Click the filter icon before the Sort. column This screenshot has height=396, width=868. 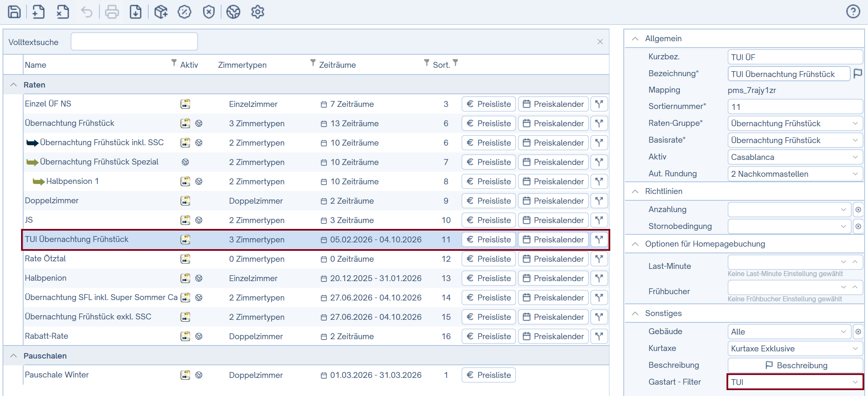click(x=427, y=63)
